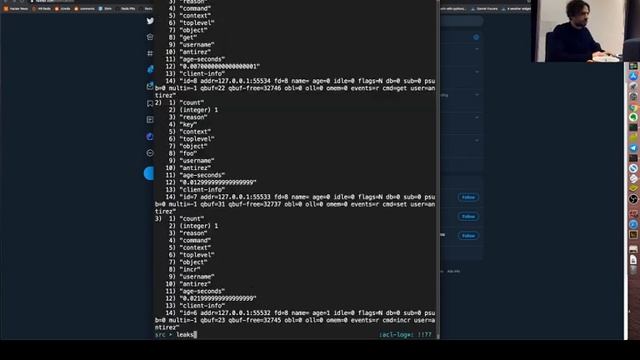Screen dimensions: 640x360
Task: Open Evernote elephant icon in Dock
Action: point(633,118)
